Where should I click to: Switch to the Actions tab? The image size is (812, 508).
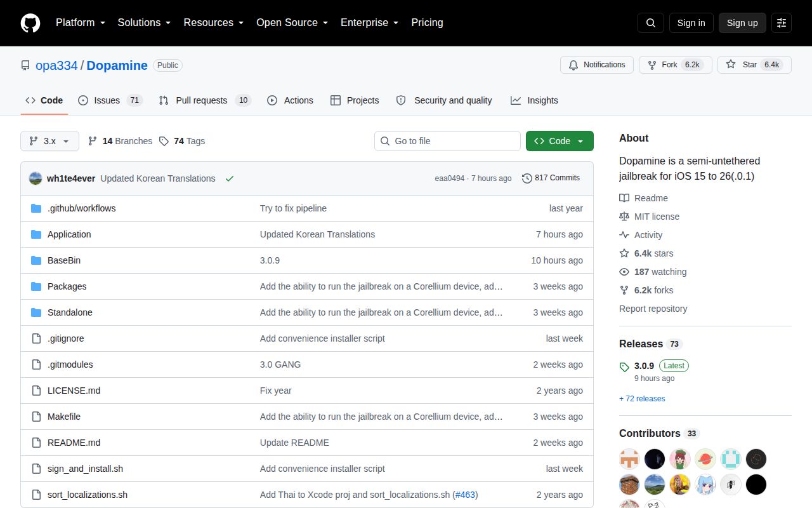tap(291, 100)
